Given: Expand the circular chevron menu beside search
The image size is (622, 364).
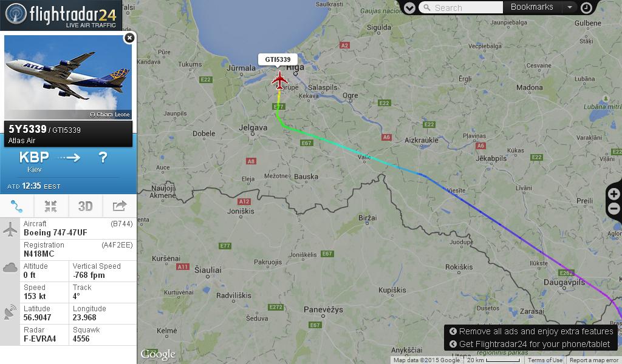Looking at the screenshot, I should click(x=409, y=8).
